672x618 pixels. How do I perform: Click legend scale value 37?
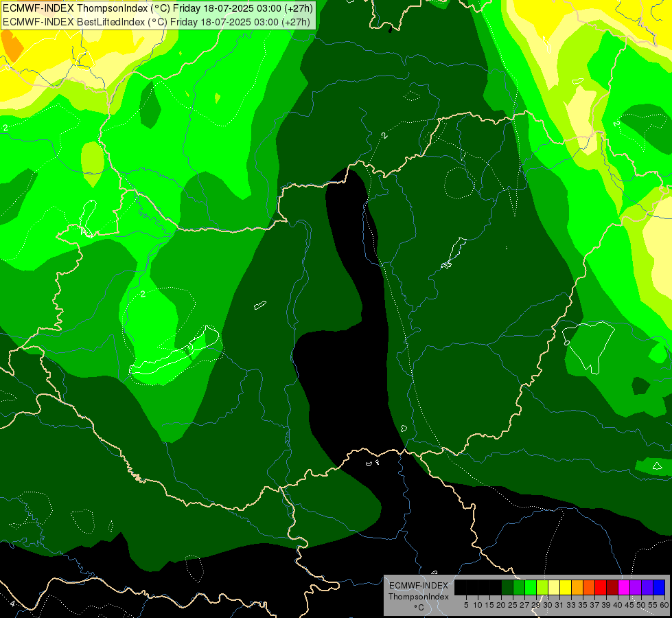[x=594, y=605]
